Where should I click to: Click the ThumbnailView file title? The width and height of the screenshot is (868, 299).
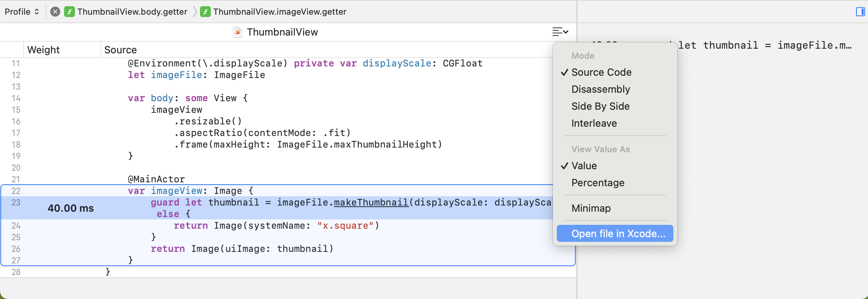click(x=282, y=32)
